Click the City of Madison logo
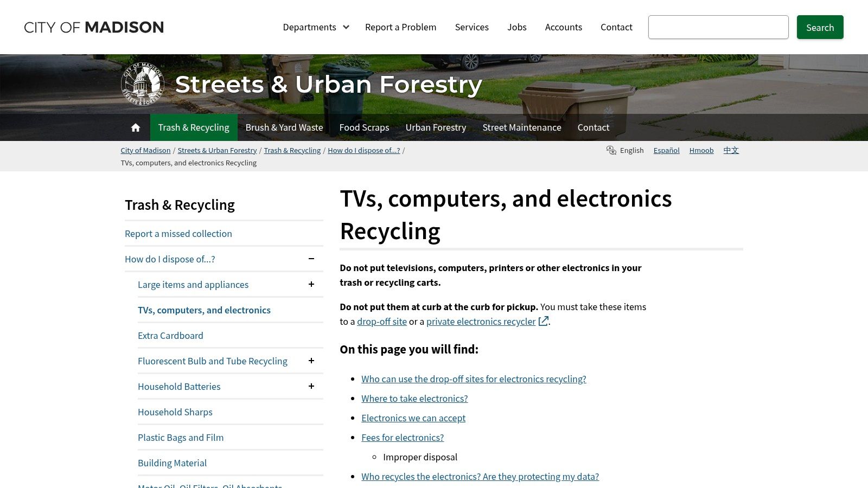Screen dimensions: 868x488 [x=93, y=27]
